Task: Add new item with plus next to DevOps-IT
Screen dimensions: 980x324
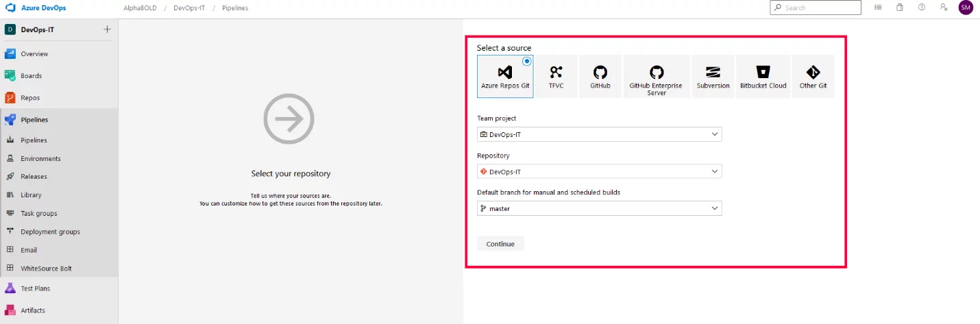Action: [106, 29]
